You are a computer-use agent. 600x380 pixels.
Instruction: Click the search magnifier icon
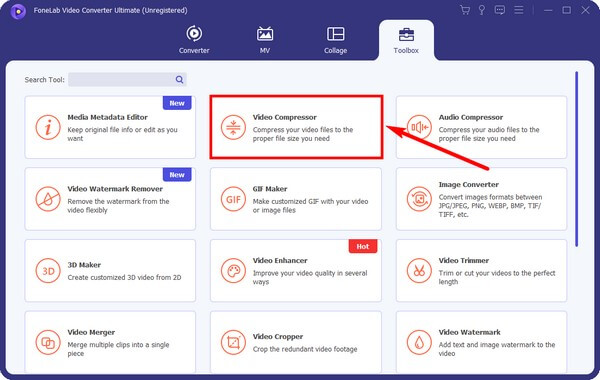pos(179,80)
